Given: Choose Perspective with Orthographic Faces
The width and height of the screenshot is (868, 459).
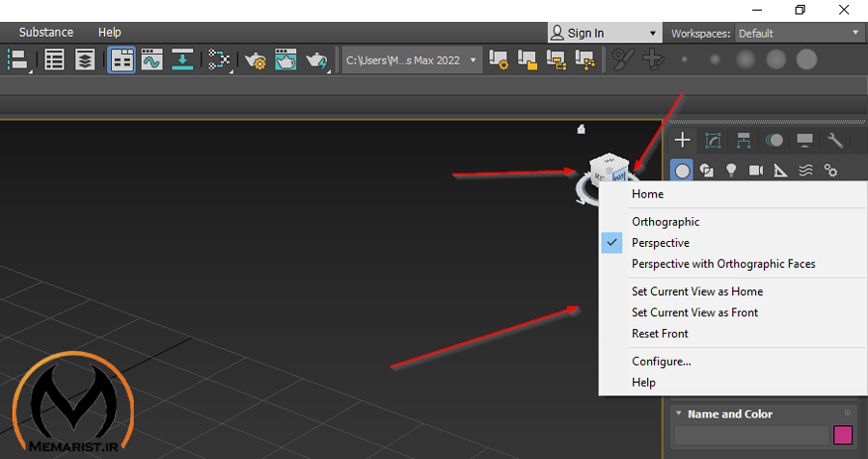Looking at the screenshot, I should (723, 264).
